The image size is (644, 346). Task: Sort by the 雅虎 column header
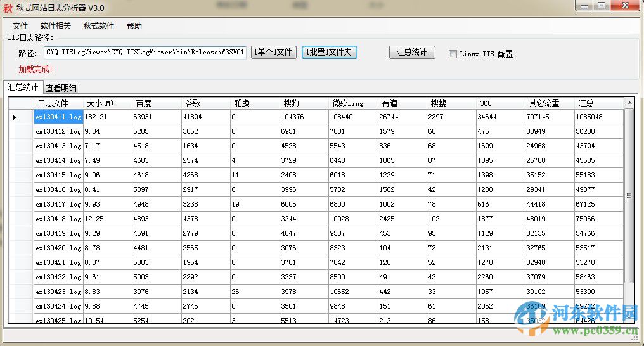[255, 103]
